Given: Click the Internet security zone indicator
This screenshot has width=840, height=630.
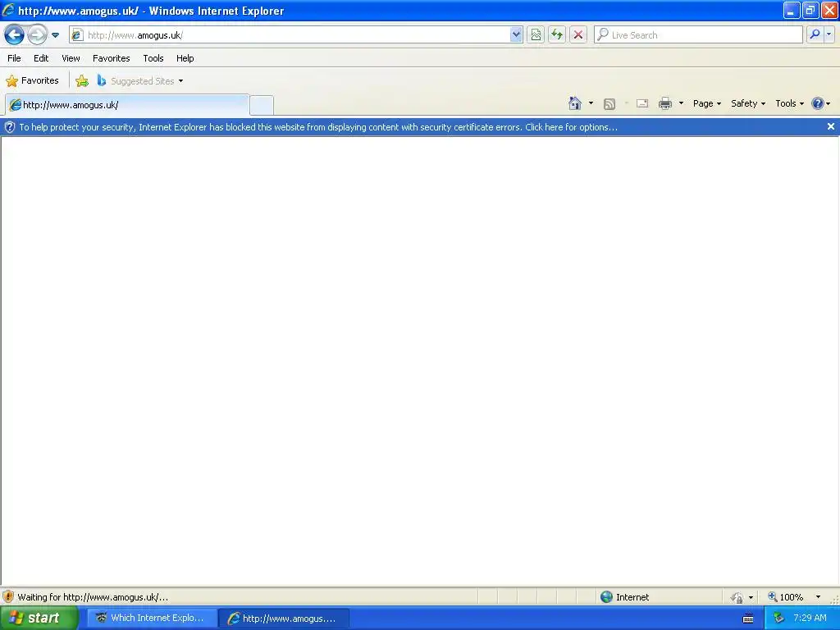Looking at the screenshot, I should coord(624,597).
